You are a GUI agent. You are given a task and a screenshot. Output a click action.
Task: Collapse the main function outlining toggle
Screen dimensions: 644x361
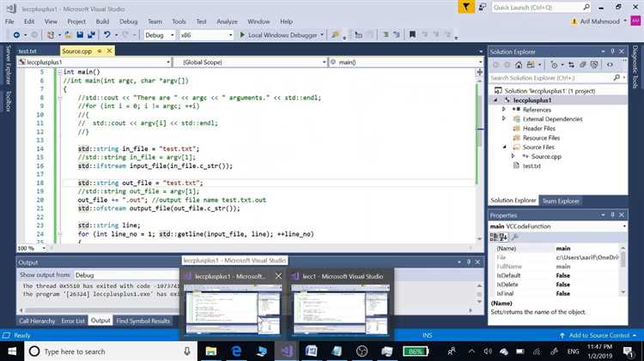(x=60, y=72)
